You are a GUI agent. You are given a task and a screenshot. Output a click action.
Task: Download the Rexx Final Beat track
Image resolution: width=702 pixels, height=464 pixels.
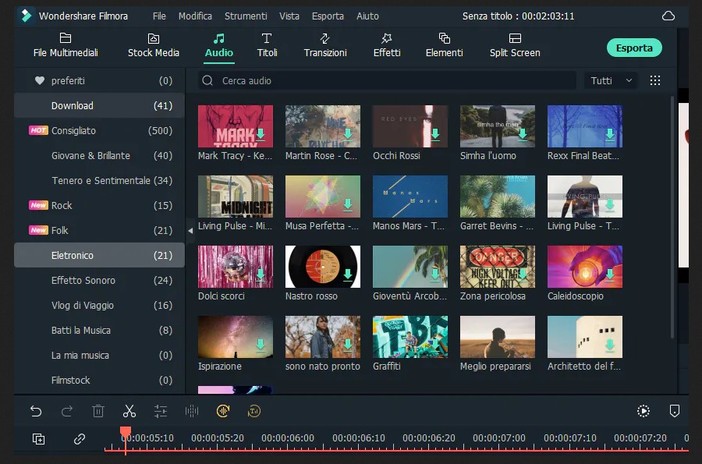(610, 134)
